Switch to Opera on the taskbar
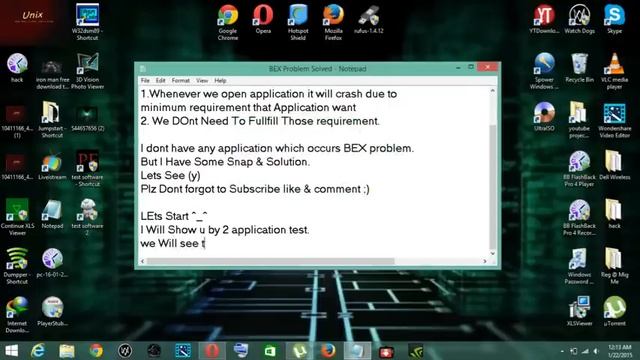The image size is (640, 360). (x=212, y=351)
